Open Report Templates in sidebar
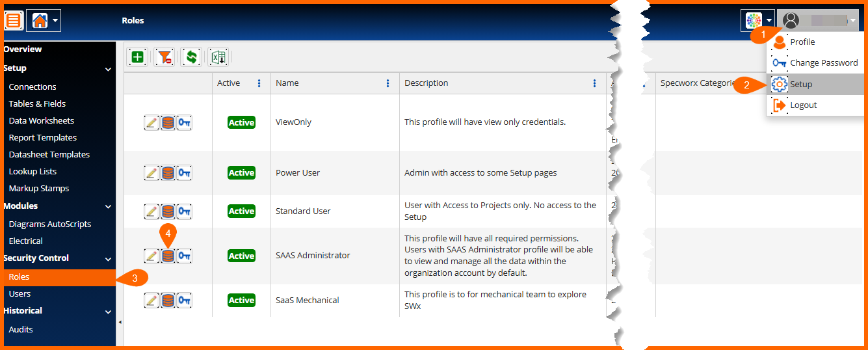This screenshot has height=350, width=868. (43, 137)
